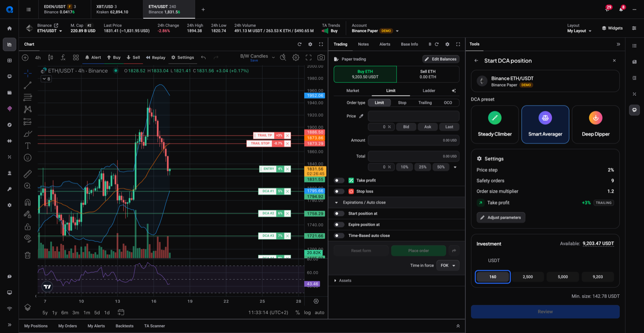The width and height of the screenshot is (644, 333).
Task: Choose the Deep Dipper preset
Action: [596, 125]
